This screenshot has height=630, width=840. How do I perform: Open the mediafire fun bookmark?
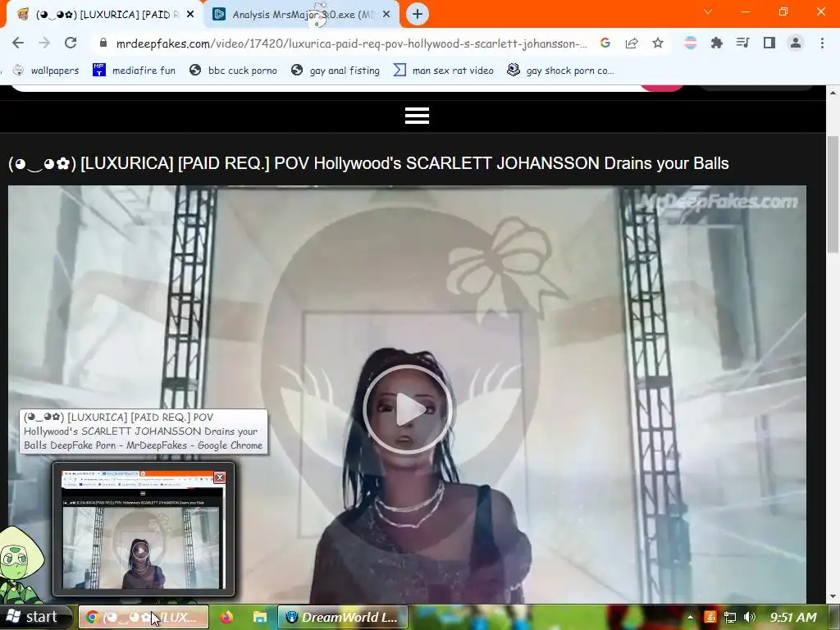(x=134, y=71)
